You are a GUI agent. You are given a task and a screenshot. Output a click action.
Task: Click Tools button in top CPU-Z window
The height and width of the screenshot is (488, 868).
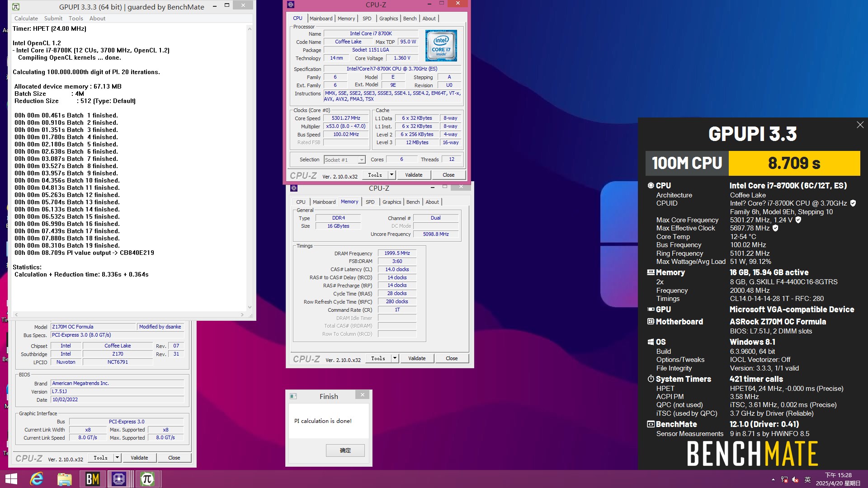coord(375,175)
